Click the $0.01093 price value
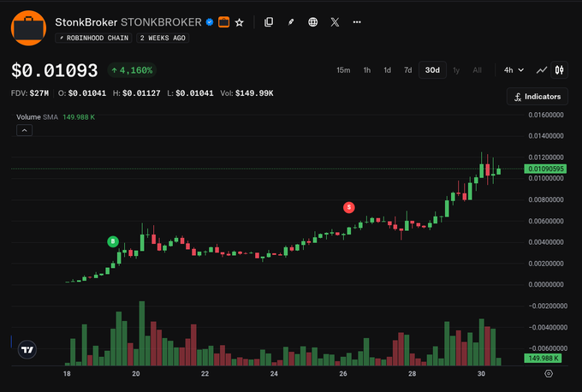This screenshot has height=392, width=582. (x=55, y=70)
